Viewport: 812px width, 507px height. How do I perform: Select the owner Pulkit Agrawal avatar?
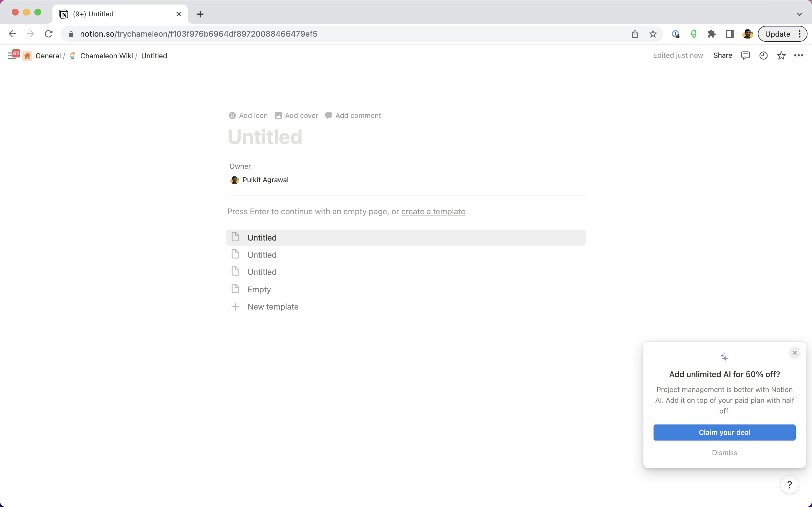tap(235, 180)
